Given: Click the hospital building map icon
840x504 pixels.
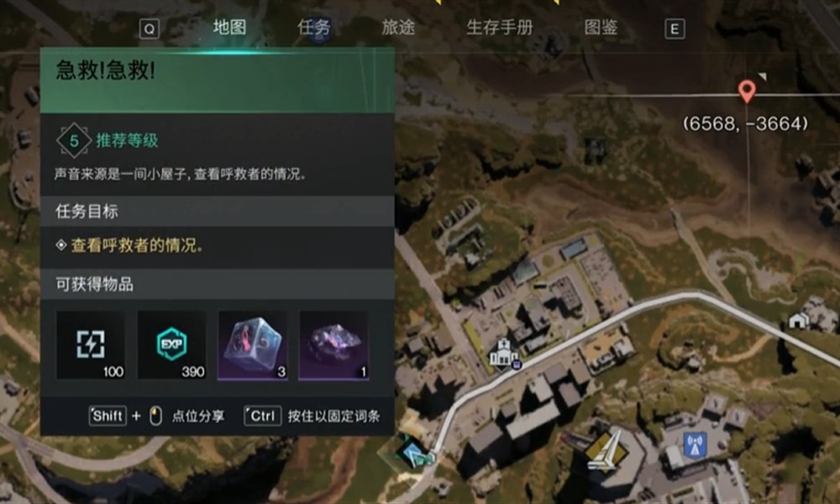Looking at the screenshot, I should pyautogui.click(x=502, y=353).
